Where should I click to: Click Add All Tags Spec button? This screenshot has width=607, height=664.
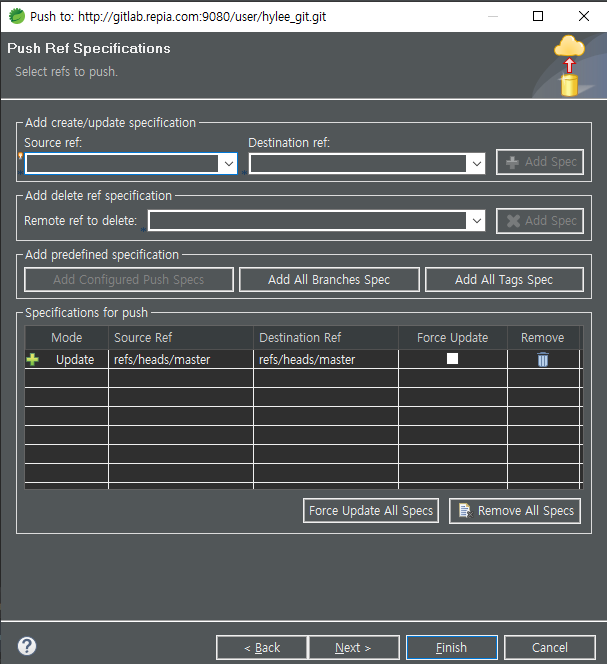click(x=504, y=280)
